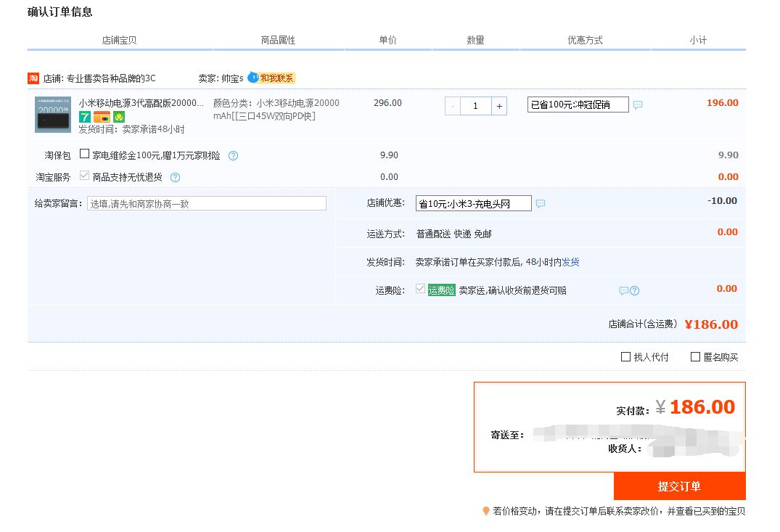The image size is (780, 532).
Task: Toggle the 商品支持无忧退货 checkbox
Action: (85, 176)
